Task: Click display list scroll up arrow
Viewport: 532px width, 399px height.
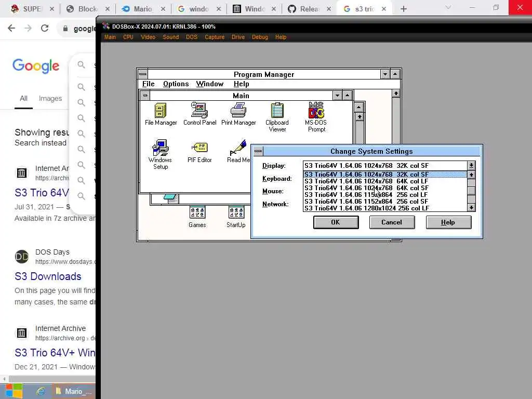Action: 471,175
